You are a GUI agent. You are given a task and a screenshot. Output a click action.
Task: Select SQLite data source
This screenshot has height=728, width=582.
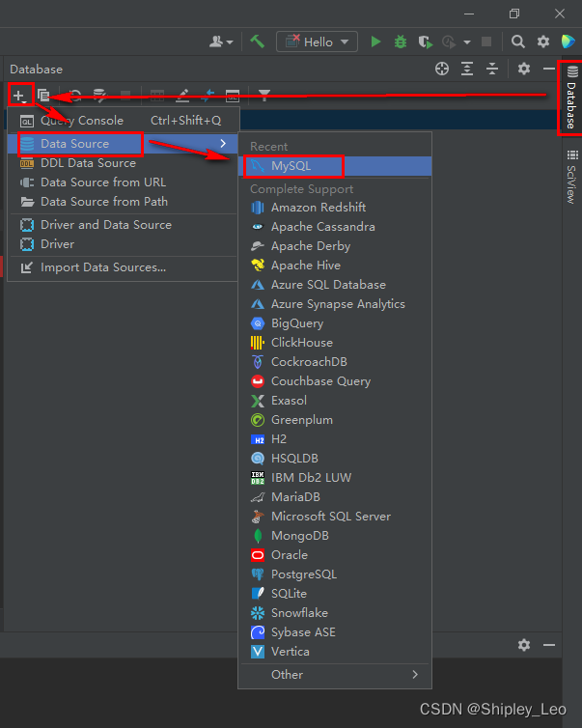335,594
